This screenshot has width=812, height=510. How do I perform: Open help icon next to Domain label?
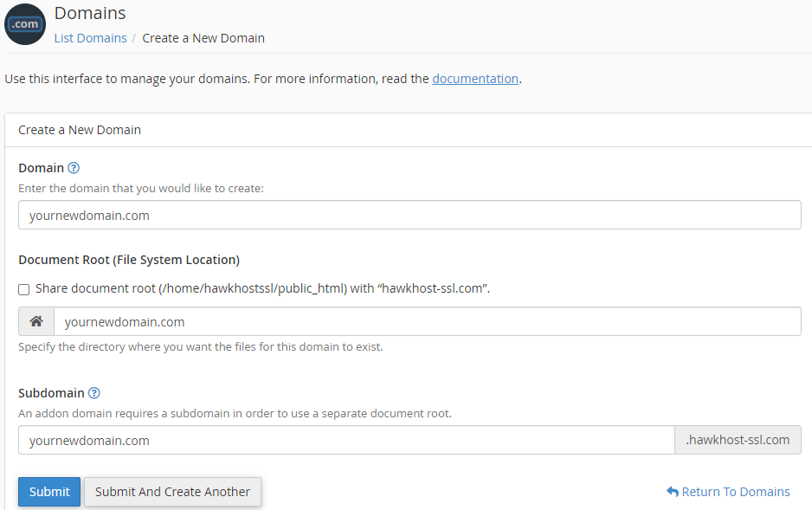click(74, 168)
